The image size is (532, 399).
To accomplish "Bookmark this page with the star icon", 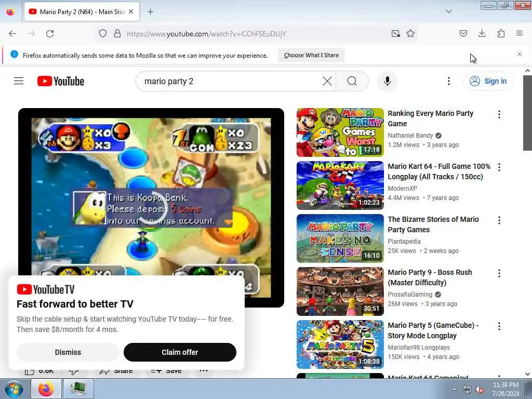I will tap(410, 33).
